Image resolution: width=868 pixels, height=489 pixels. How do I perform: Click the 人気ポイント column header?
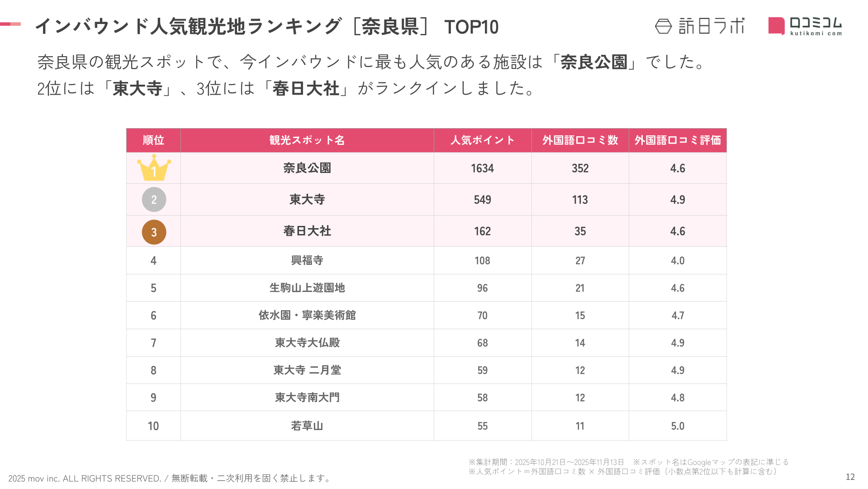tap(482, 140)
